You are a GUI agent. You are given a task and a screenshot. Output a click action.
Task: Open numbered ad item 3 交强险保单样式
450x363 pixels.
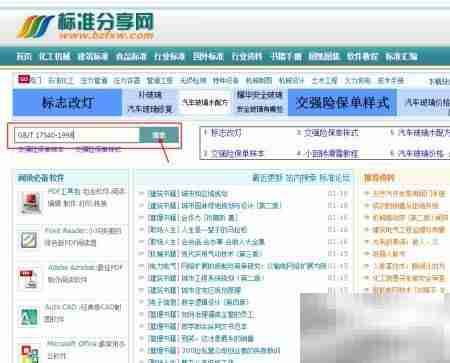[331, 133]
